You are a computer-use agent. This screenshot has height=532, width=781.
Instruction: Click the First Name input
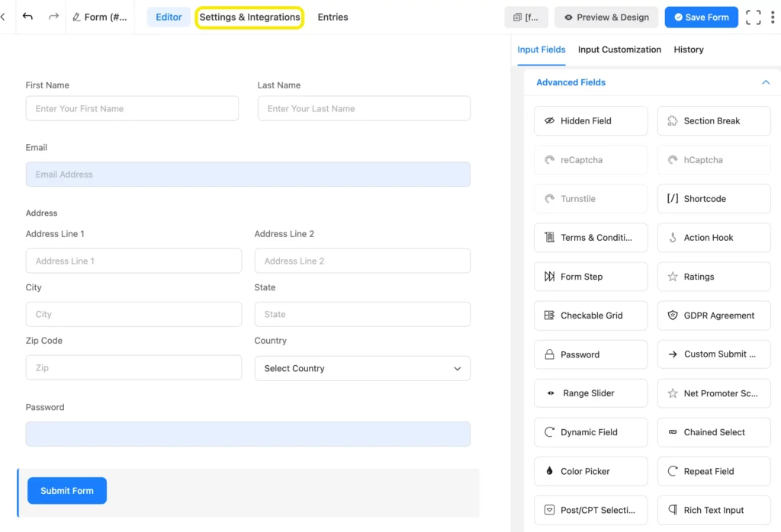point(132,108)
